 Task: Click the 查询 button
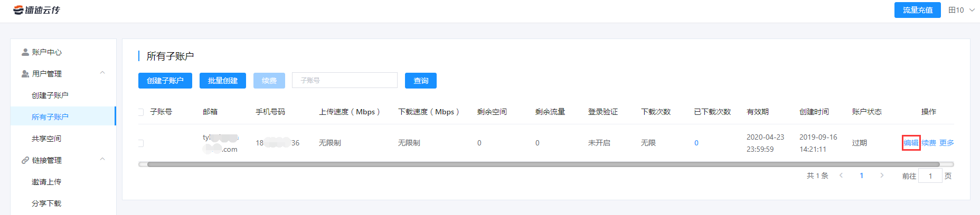(x=421, y=81)
